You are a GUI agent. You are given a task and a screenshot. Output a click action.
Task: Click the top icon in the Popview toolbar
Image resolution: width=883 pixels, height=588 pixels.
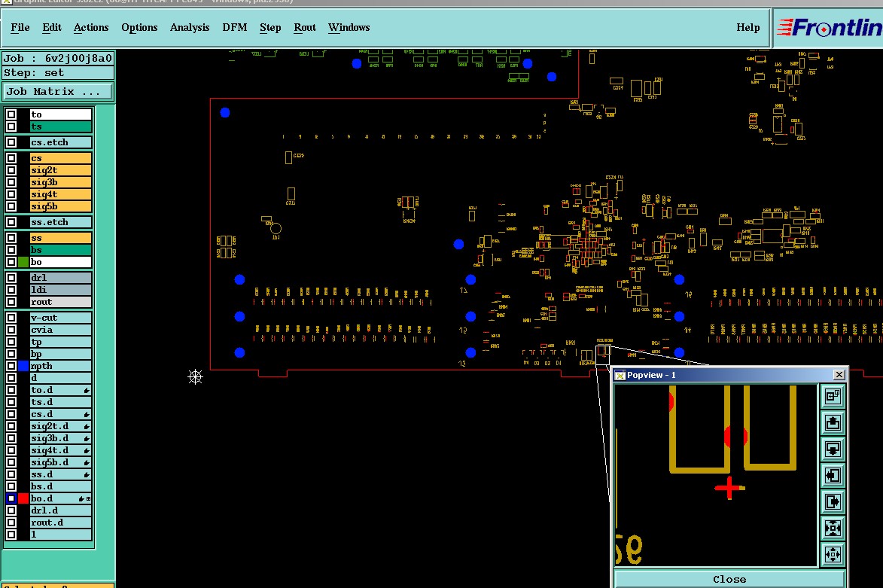(833, 397)
